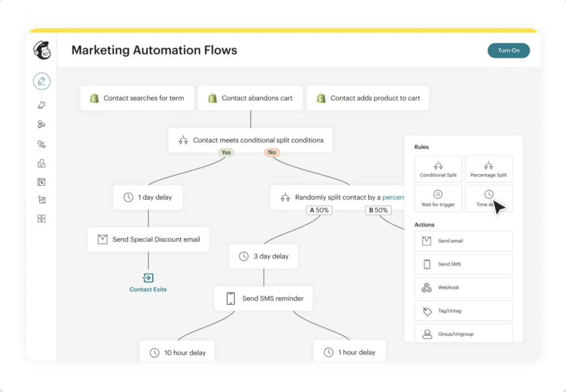Click split icon on conditional split node
The image size is (566, 392).
183,140
